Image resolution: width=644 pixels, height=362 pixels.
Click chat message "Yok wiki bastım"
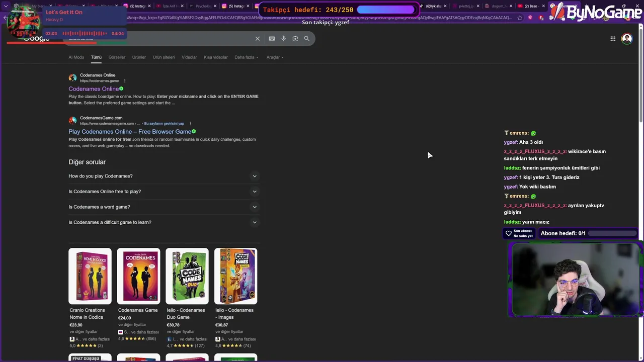point(537,187)
